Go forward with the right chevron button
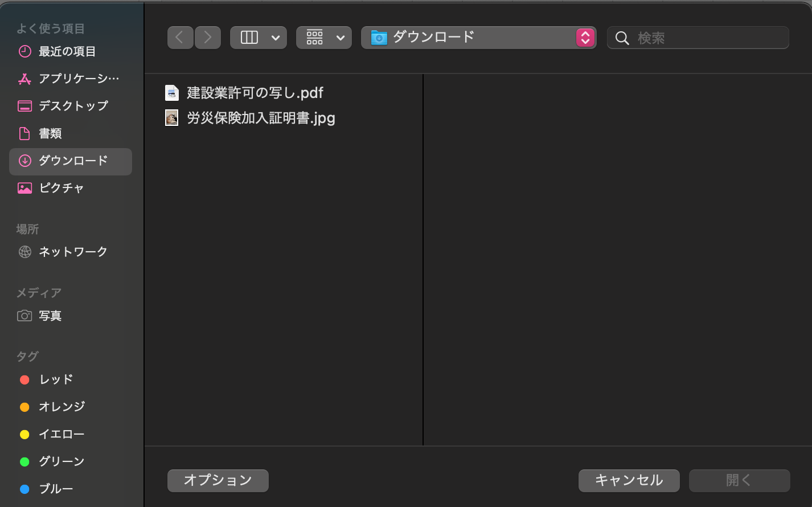Image resolution: width=812 pixels, height=507 pixels. [x=208, y=38]
